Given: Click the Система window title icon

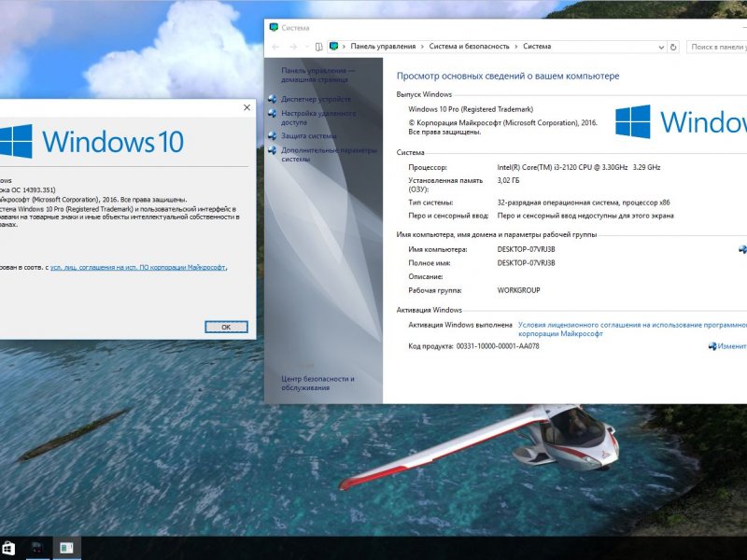Looking at the screenshot, I should pyautogui.click(x=274, y=28).
